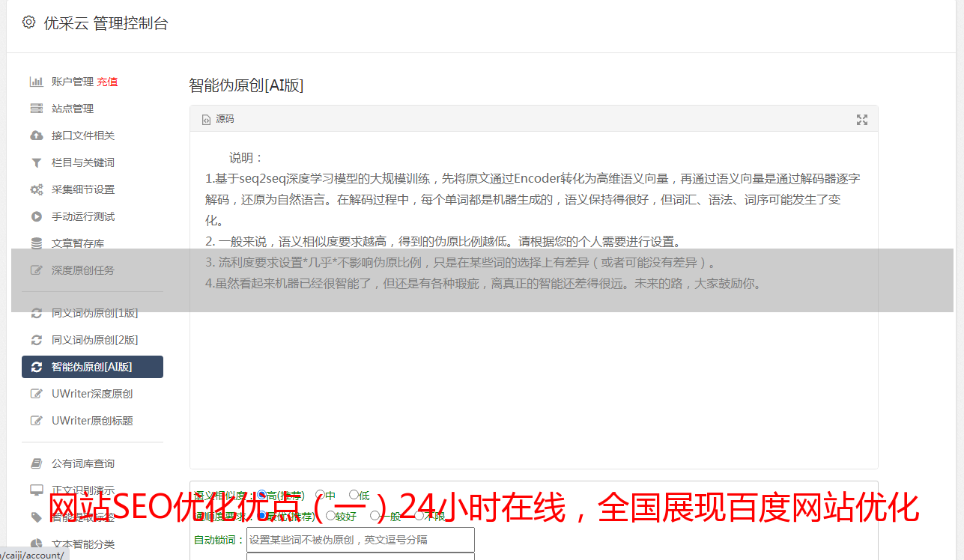Open UWriter原创标题 in sidebar
964x560 pixels.
pos(92,421)
